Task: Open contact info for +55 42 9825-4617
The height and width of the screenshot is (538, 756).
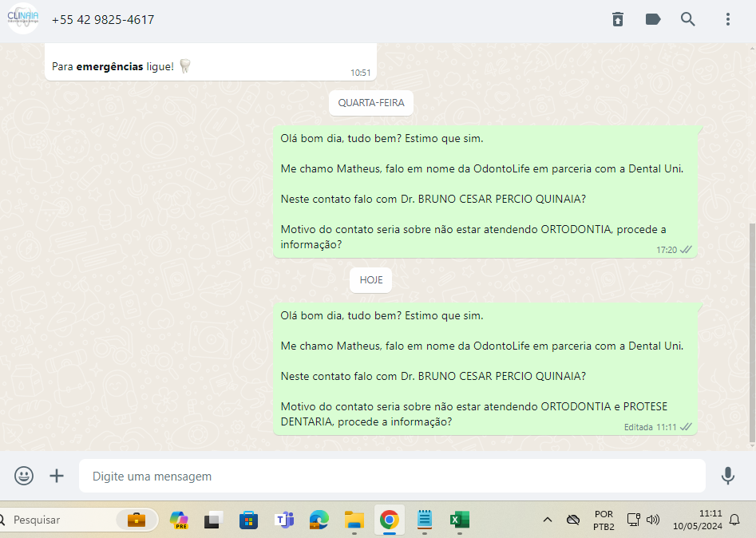Action: tap(103, 20)
